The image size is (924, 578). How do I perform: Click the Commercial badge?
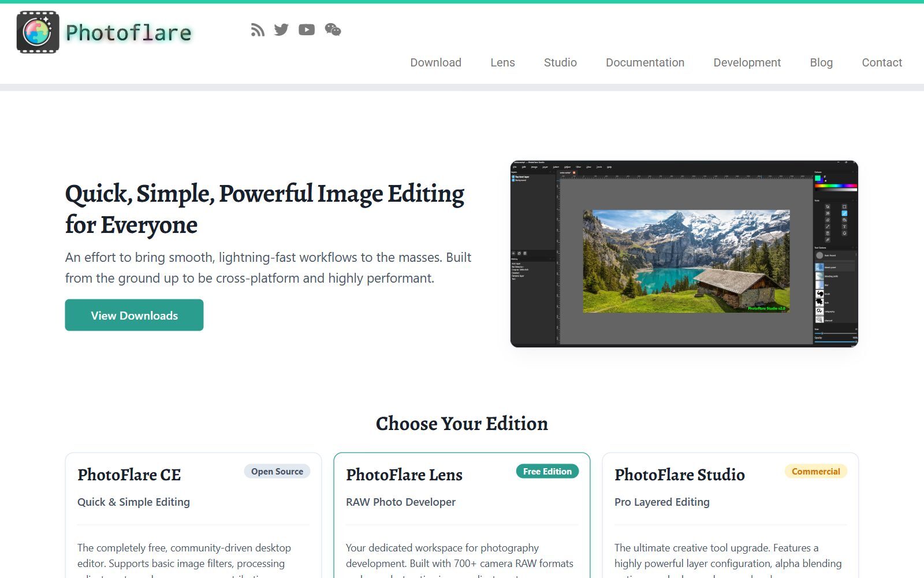tap(816, 471)
